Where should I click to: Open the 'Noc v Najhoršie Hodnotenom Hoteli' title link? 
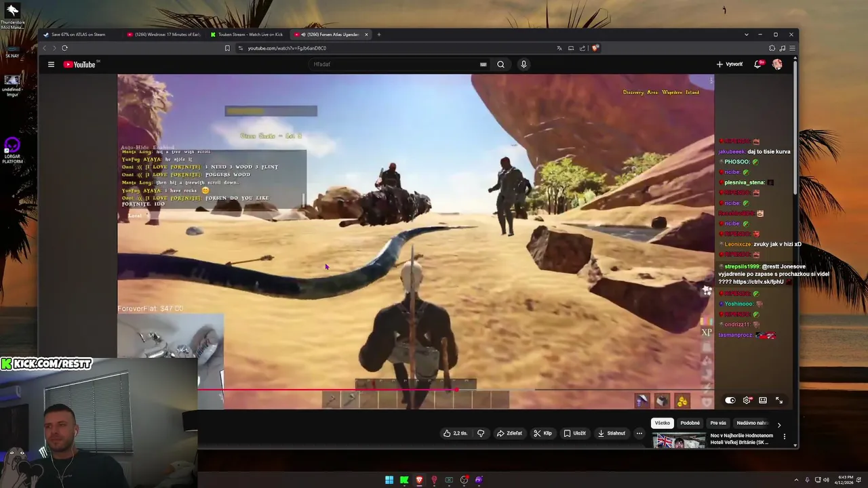click(742, 439)
